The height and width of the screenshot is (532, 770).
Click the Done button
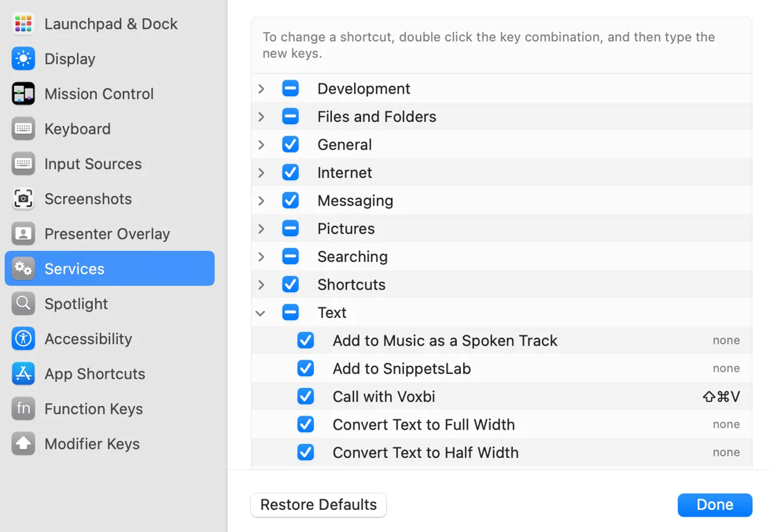(715, 505)
